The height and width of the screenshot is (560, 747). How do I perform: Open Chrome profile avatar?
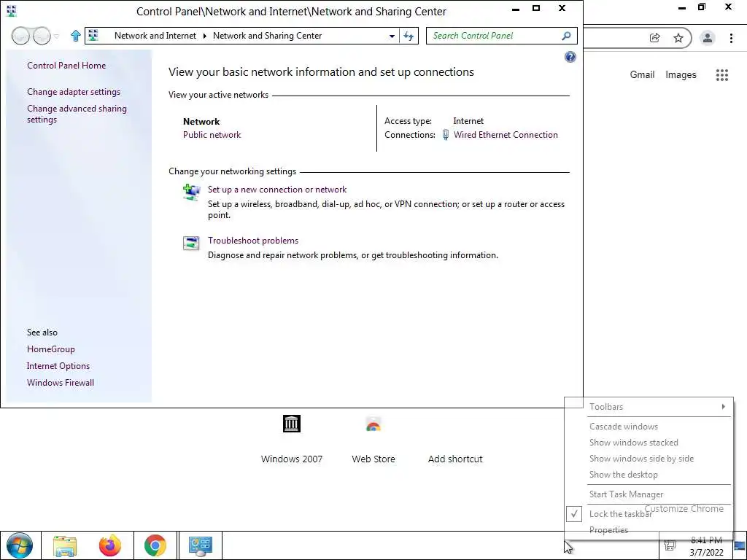pos(708,38)
